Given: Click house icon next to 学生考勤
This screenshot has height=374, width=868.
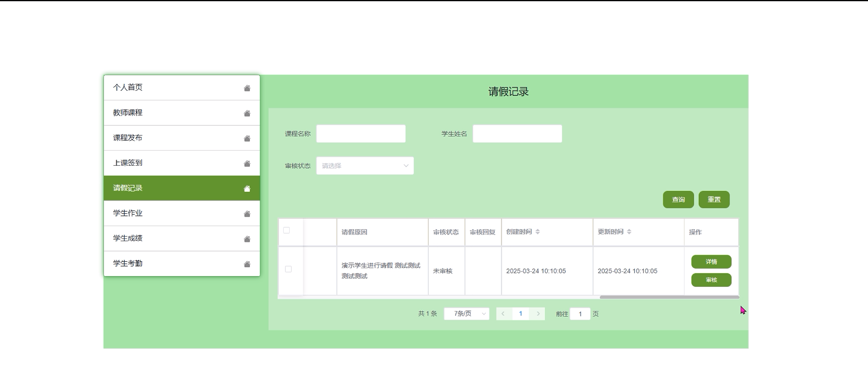Looking at the screenshot, I should click(x=247, y=264).
